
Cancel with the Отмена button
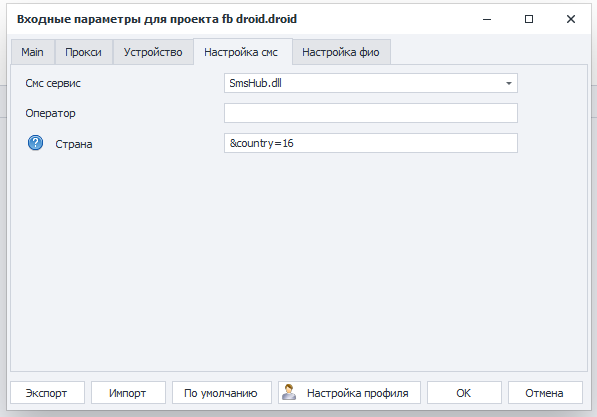[x=545, y=393]
